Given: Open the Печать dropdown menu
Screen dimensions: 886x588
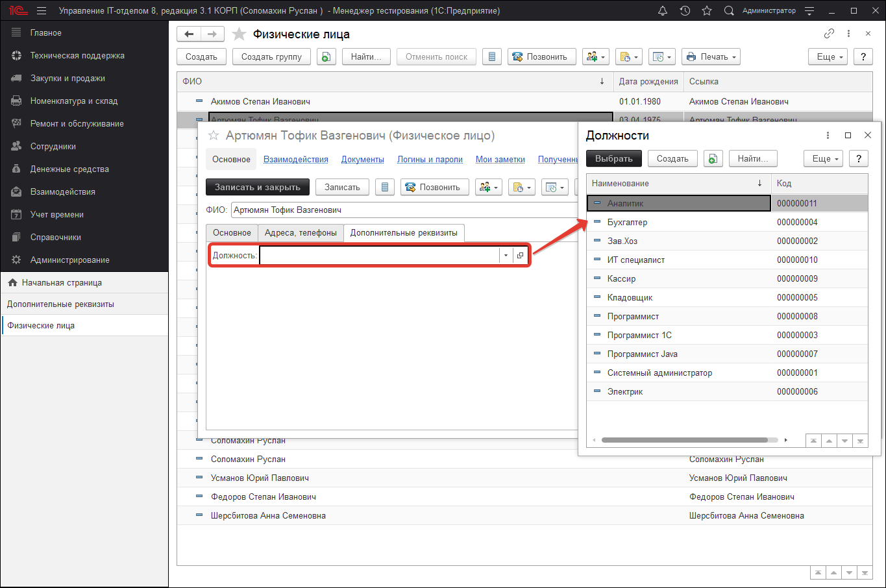Looking at the screenshot, I should (711, 57).
